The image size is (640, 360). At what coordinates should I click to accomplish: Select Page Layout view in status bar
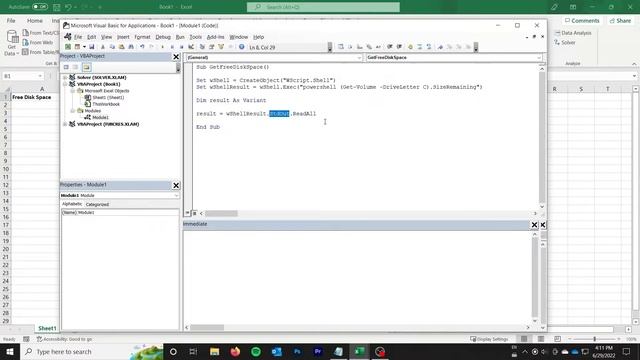point(541,339)
